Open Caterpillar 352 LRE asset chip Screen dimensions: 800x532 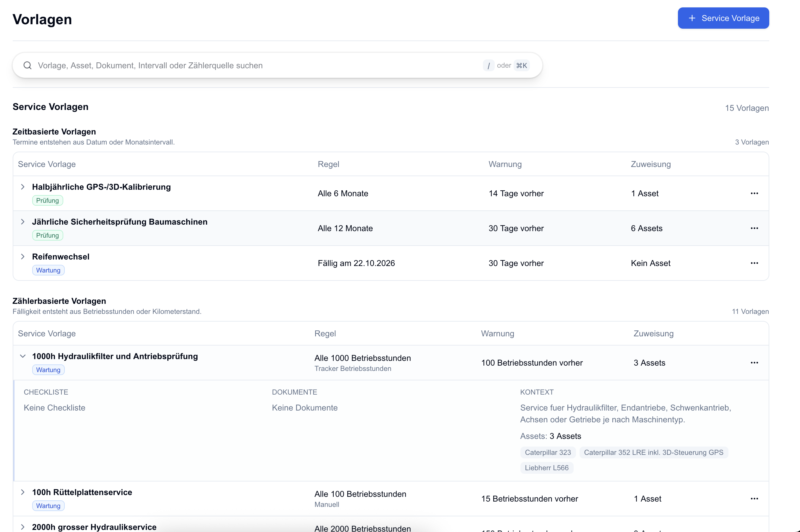[653, 452]
